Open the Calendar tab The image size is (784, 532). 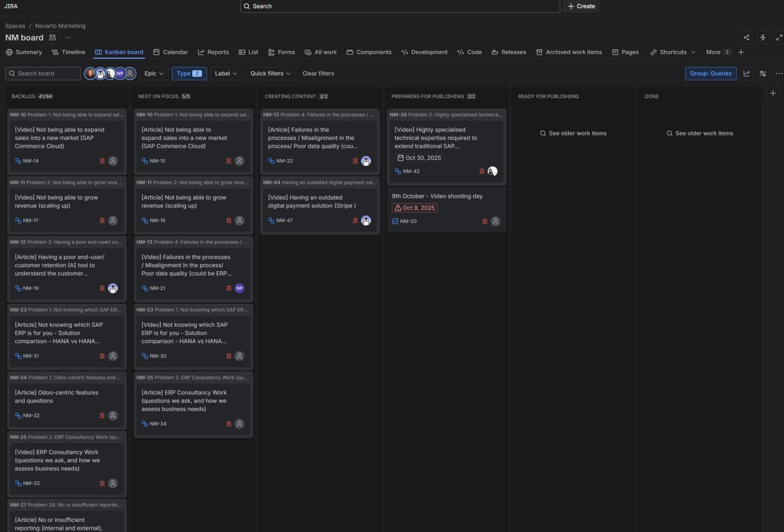tap(170, 52)
